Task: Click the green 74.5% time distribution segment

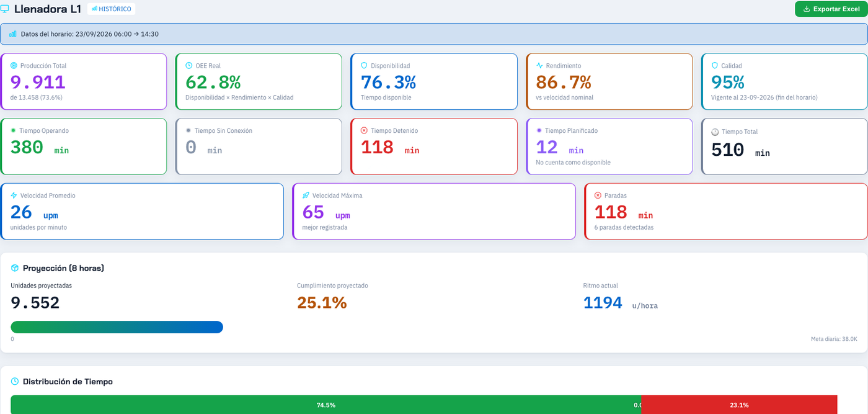Action: coord(325,405)
